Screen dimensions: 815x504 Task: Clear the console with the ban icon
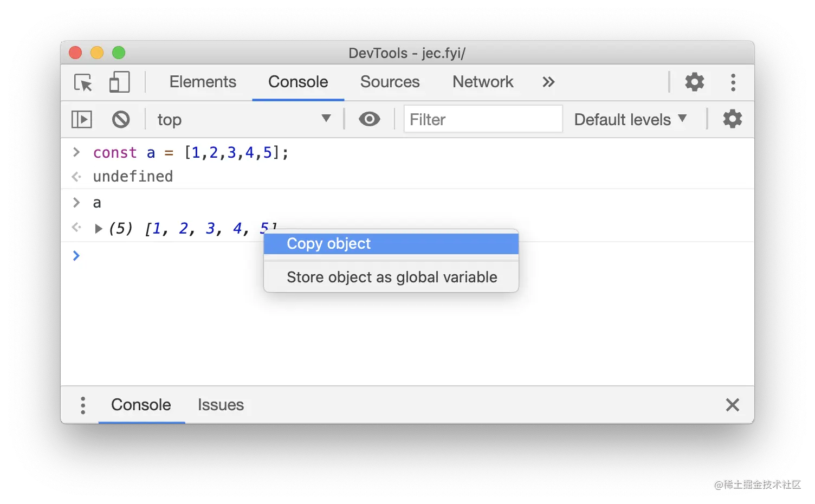click(121, 119)
